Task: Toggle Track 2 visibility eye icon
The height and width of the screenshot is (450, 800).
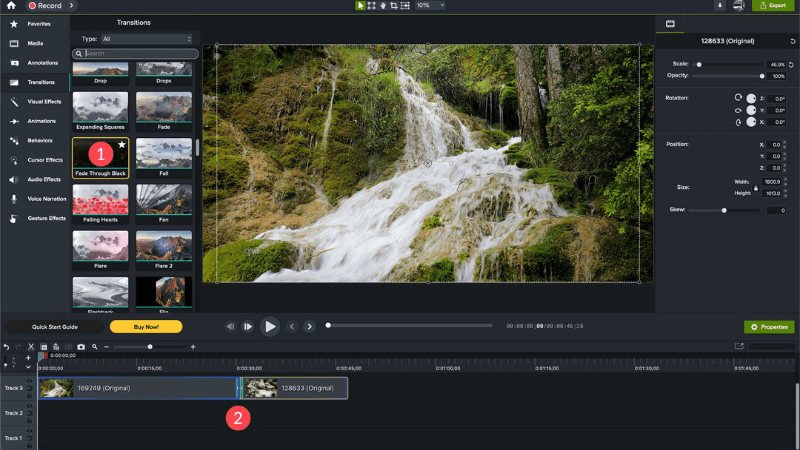Action: pos(30,406)
